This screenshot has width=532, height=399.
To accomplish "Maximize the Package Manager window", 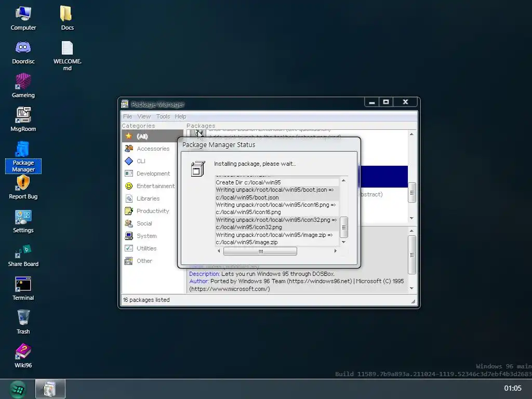I will [386, 102].
